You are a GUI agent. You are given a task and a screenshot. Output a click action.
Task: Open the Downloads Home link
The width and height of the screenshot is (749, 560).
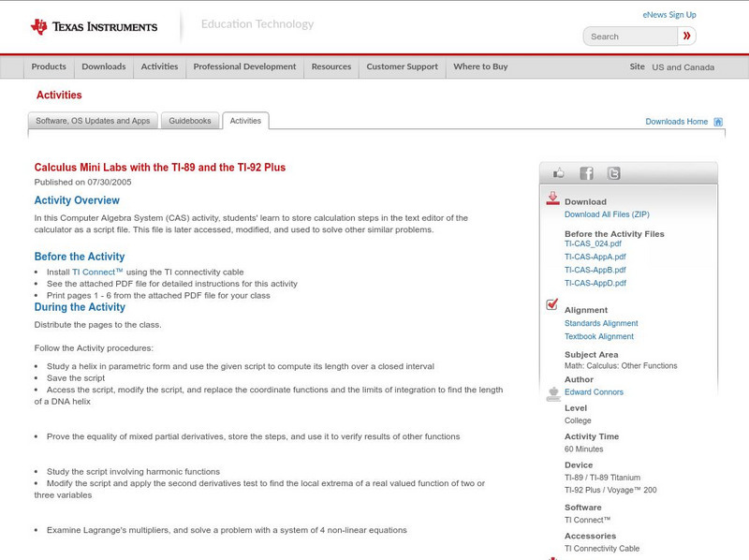click(x=676, y=122)
